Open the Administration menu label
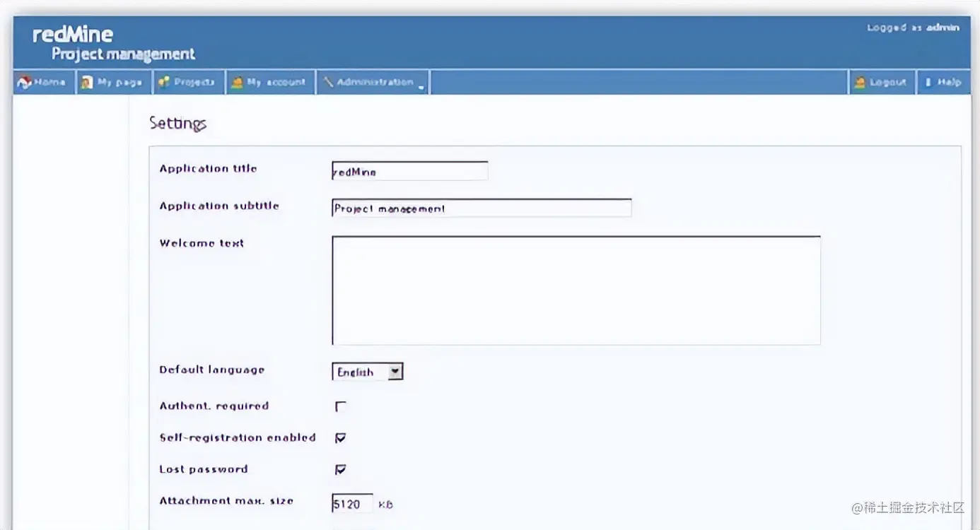Image resolution: width=980 pixels, height=530 pixels. 375,82
